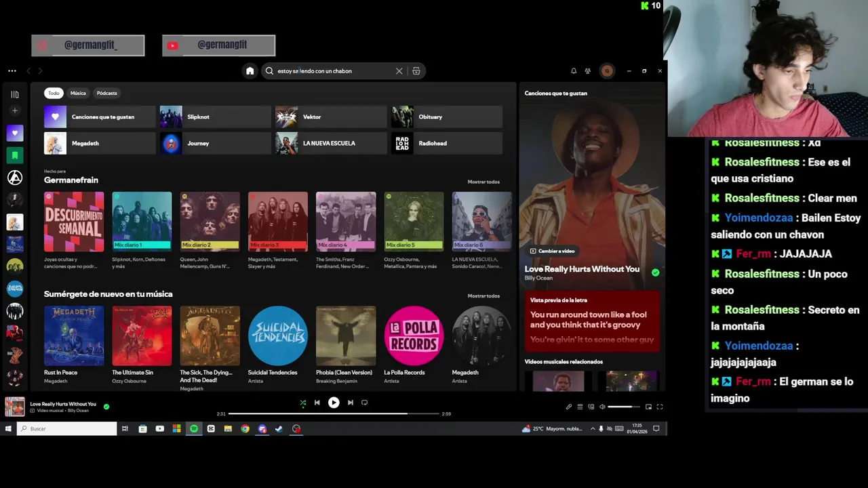Open the Windows Start button
Viewport: 868px width, 488px height.
(8, 428)
